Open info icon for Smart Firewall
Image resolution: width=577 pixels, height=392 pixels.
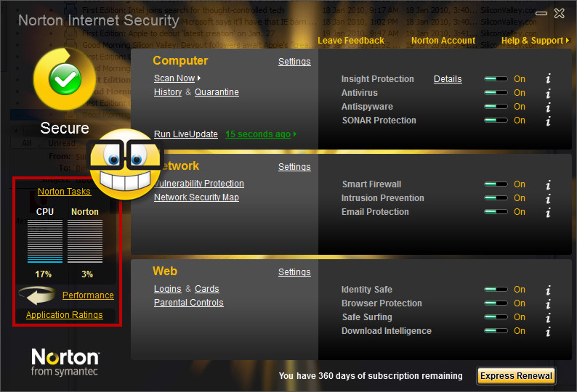[x=548, y=184]
